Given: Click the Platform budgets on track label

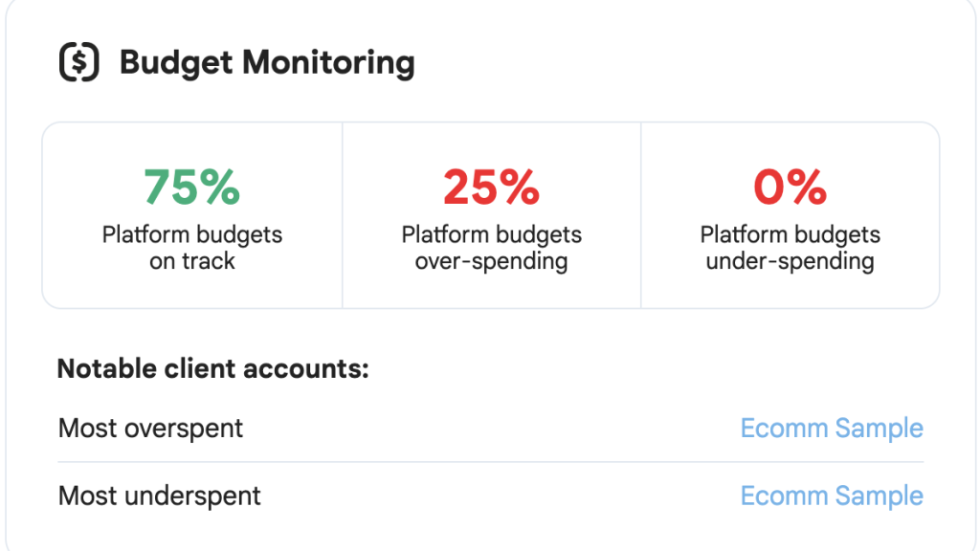Looking at the screenshot, I should [191, 248].
